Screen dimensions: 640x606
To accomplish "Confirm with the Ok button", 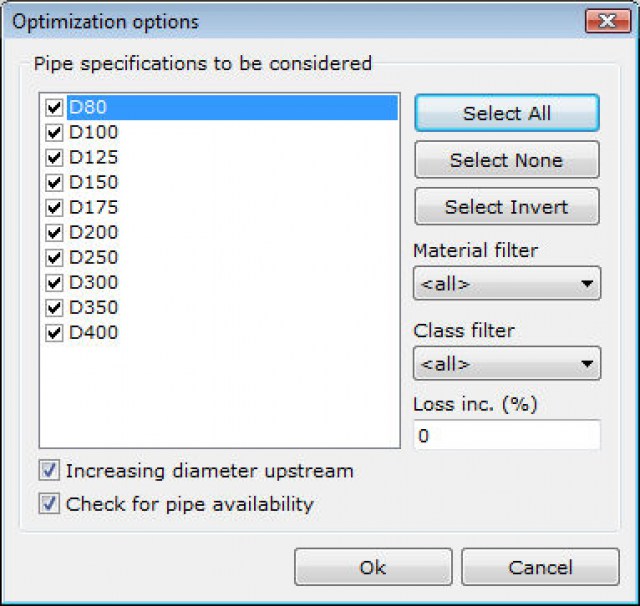I will 372,567.
